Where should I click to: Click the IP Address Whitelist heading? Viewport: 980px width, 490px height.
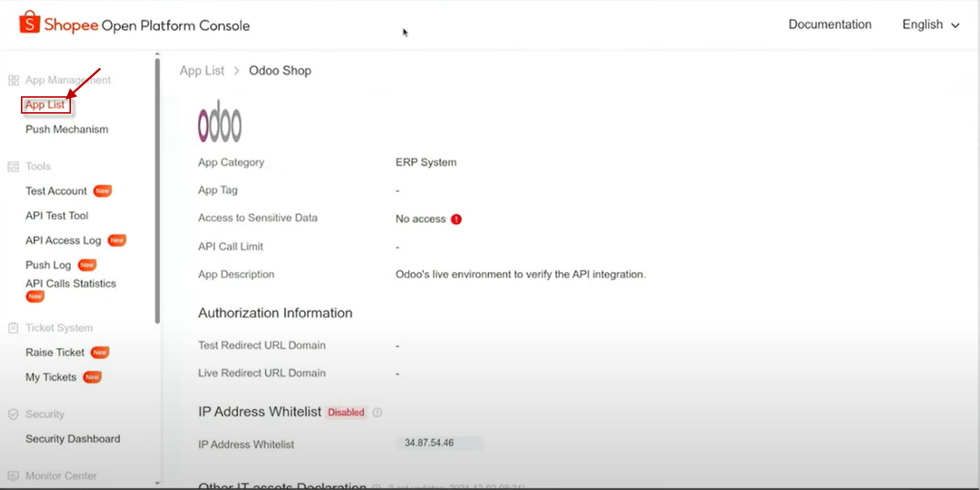(260, 412)
